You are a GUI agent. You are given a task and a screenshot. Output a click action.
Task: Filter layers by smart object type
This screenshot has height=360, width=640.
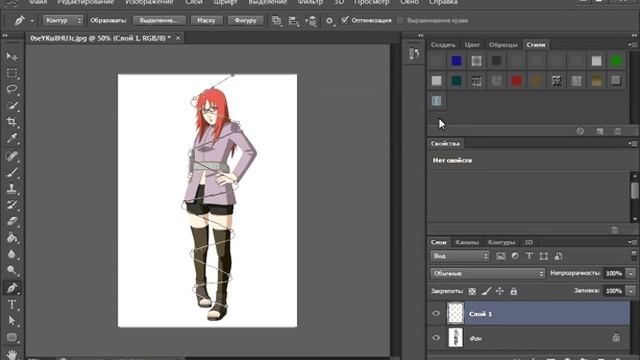click(558, 256)
